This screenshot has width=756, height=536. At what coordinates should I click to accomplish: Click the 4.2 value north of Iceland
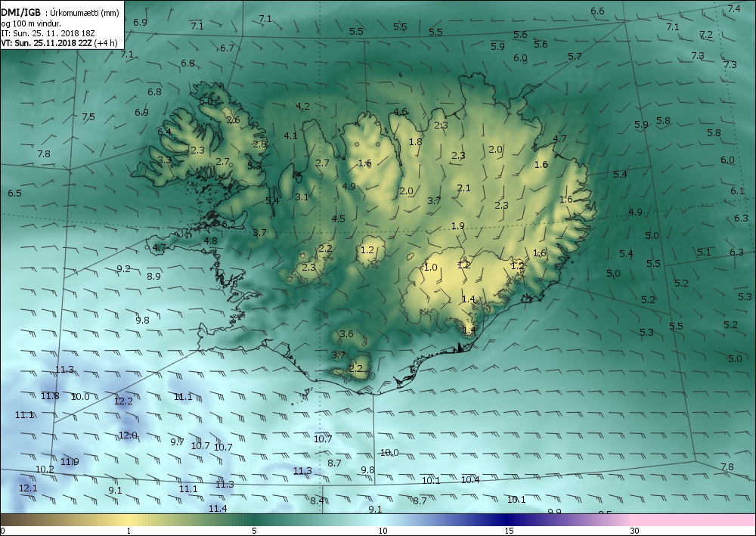(302, 106)
